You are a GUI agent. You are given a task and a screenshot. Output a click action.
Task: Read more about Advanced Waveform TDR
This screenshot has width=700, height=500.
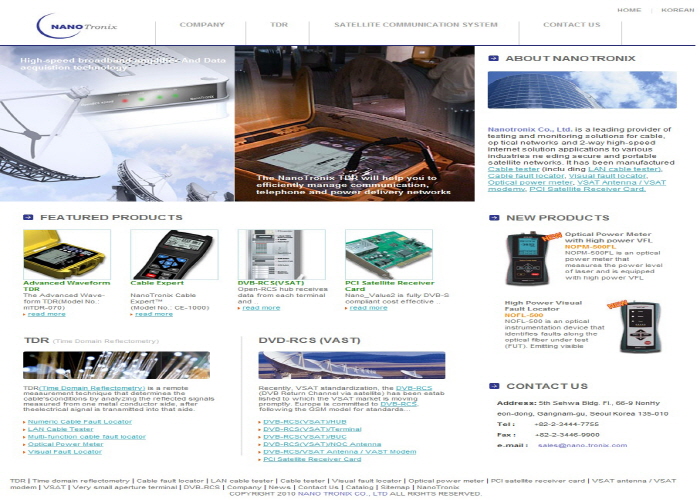pyautogui.click(x=46, y=314)
